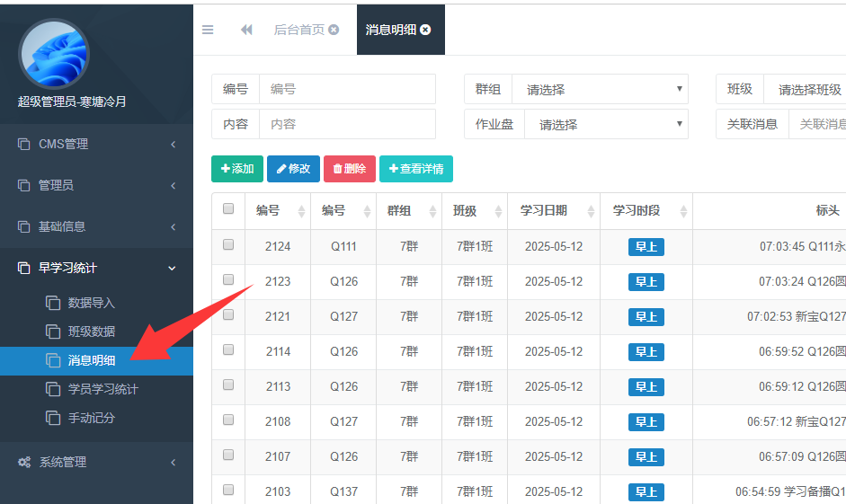Click the double left arrow tab scroll icon
Viewport: 846px width, 504px height.
(x=246, y=30)
